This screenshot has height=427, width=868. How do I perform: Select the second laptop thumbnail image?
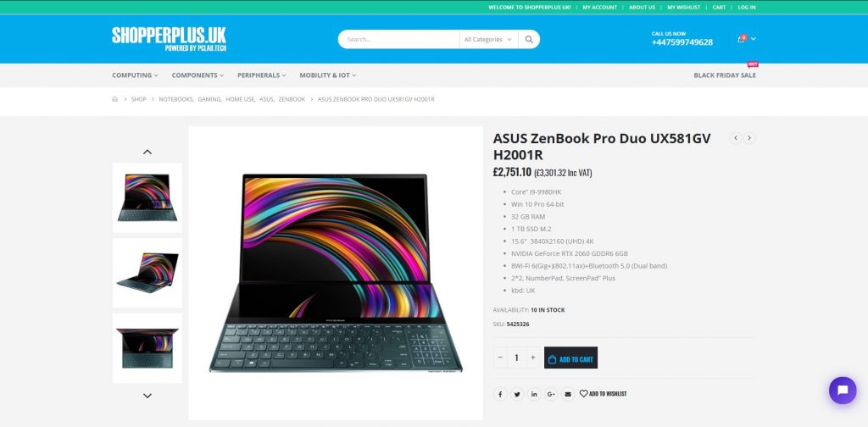pyautogui.click(x=147, y=273)
